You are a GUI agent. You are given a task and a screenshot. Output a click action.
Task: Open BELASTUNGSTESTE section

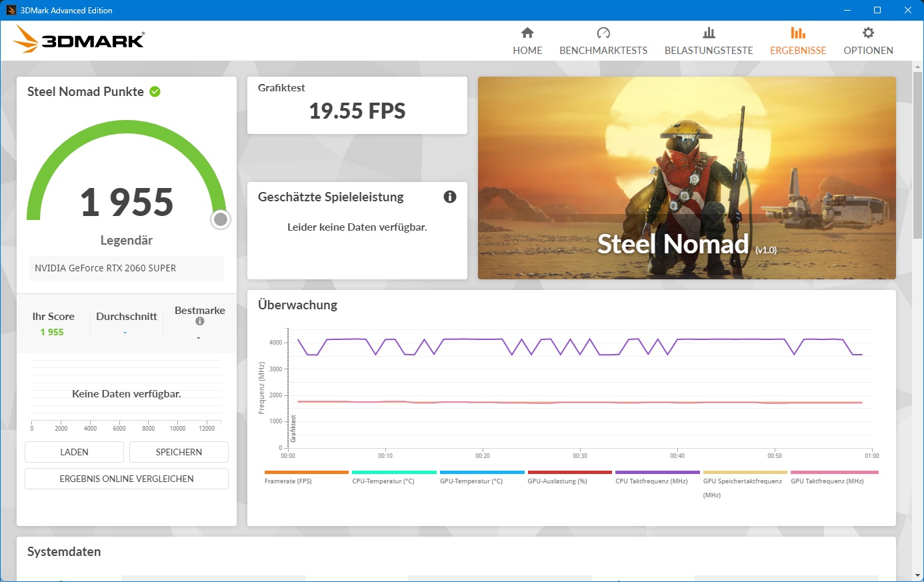(x=709, y=41)
